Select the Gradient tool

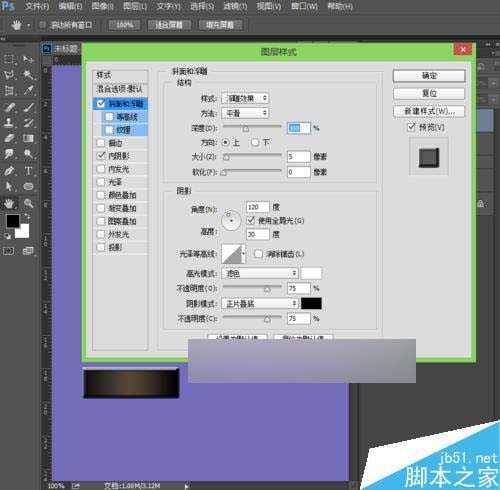click(28, 138)
